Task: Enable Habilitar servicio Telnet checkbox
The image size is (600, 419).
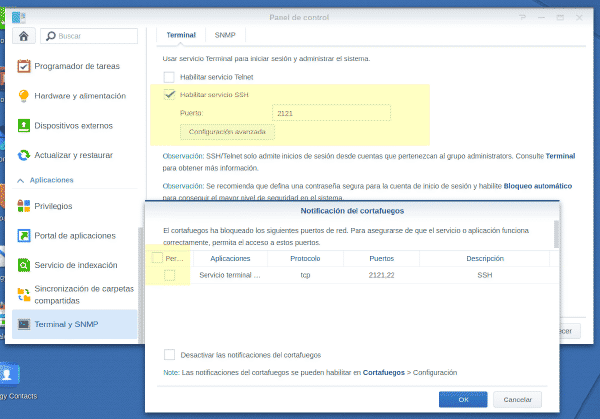Action: (169, 77)
